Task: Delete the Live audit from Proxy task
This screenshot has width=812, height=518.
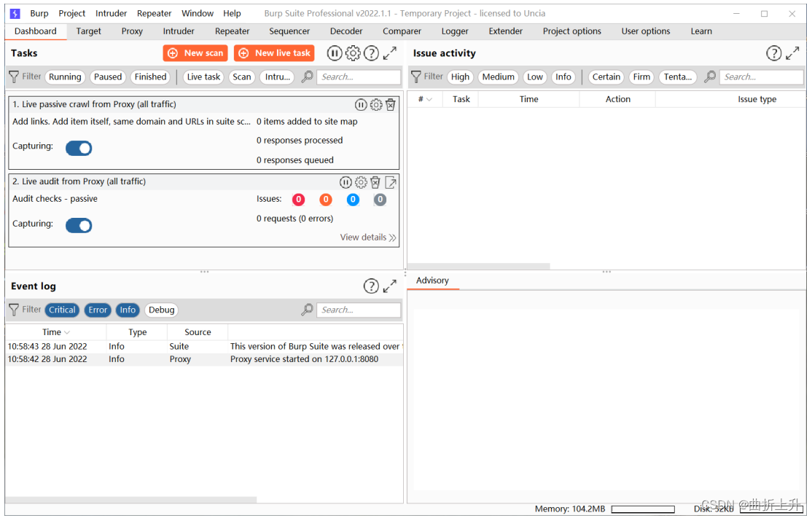Action: [375, 182]
